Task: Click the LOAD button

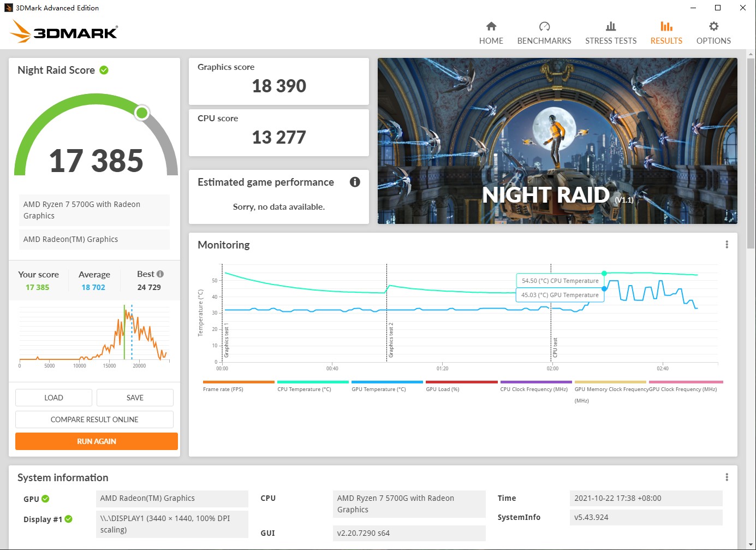Action: pyautogui.click(x=53, y=398)
